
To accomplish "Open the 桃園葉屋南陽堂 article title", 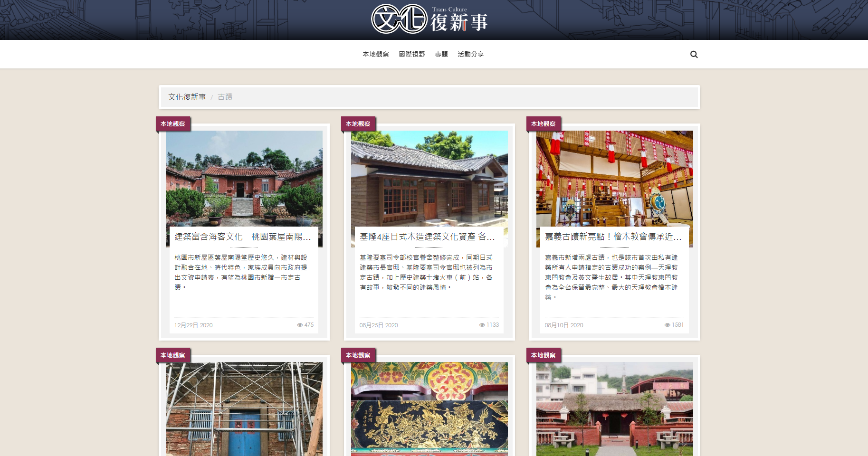I will [243, 237].
